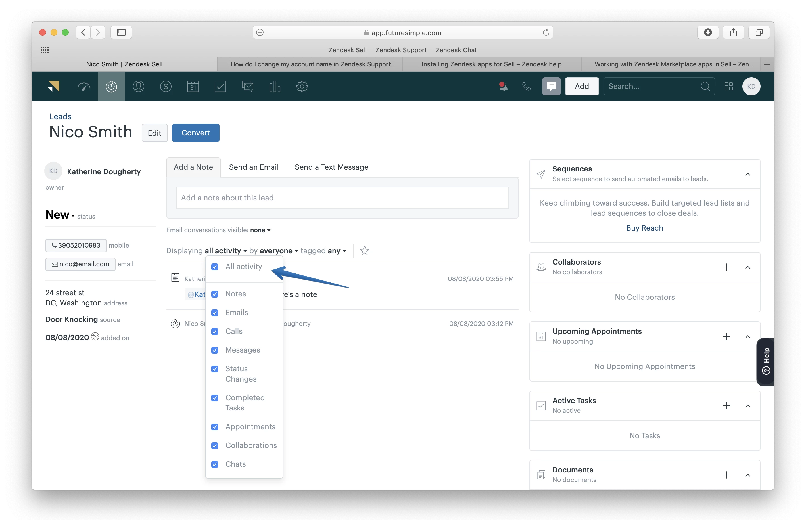
Task: Toggle the Chats checkbox off
Action: pyautogui.click(x=215, y=464)
